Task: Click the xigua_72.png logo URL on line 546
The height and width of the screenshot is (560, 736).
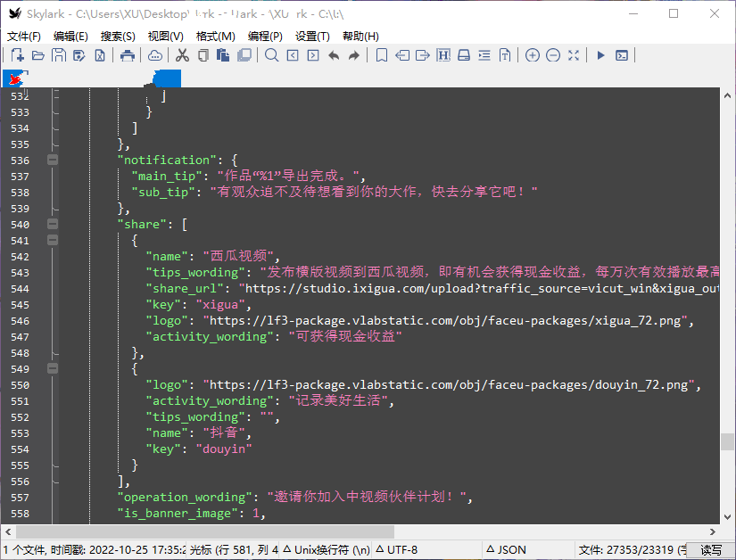Action: 445,321
